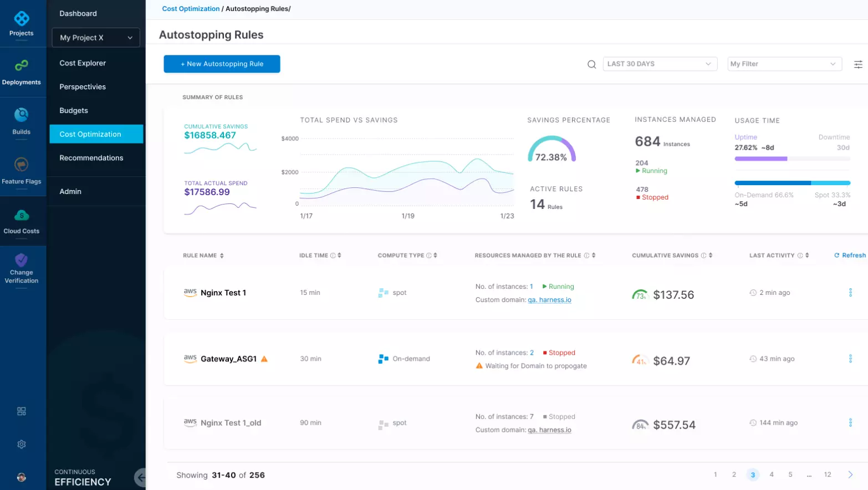
Task: Click the user avatar icon in sidebar
Action: pyautogui.click(x=22, y=477)
